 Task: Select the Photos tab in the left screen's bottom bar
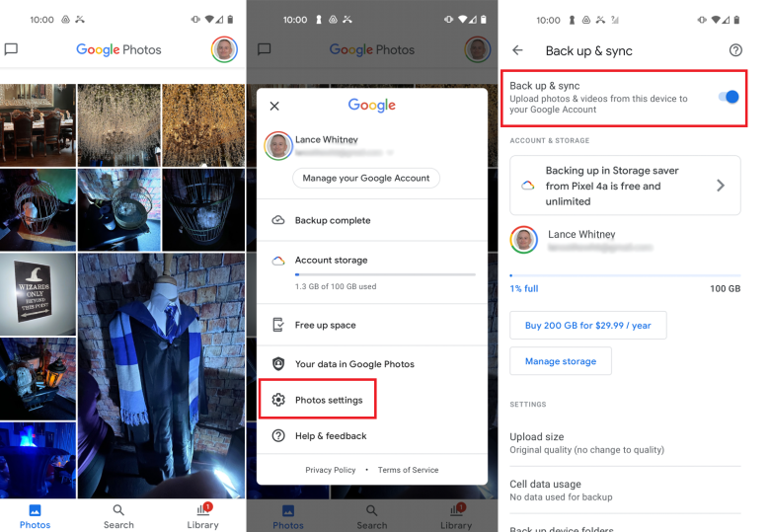36,515
